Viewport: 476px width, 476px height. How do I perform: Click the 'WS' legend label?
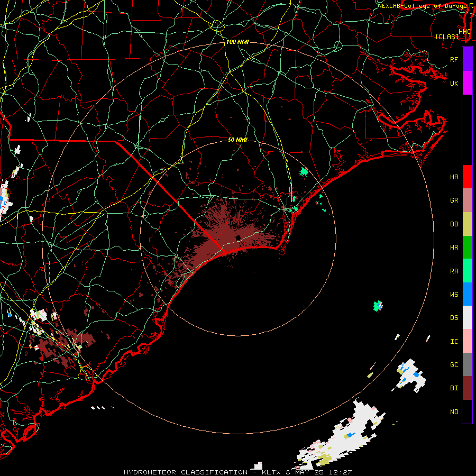pos(454,295)
